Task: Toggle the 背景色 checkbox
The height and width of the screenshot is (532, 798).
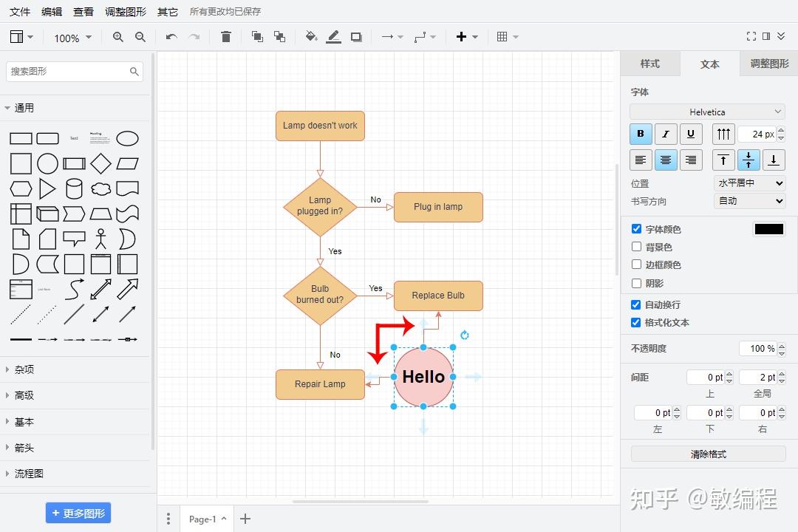Action: pyautogui.click(x=636, y=247)
